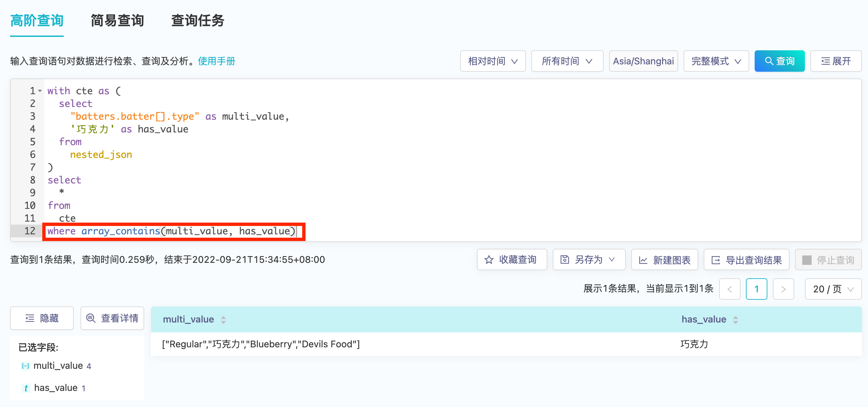This screenshot has height=407, width=868.
Task: Click the zoom icon on 查看详情
Action: point(91,318)
